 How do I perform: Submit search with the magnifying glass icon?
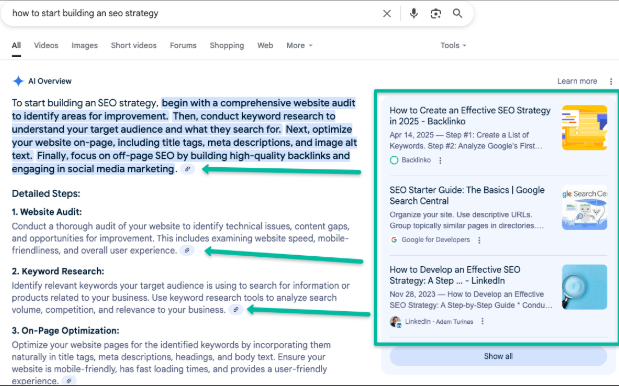[457, 13]
